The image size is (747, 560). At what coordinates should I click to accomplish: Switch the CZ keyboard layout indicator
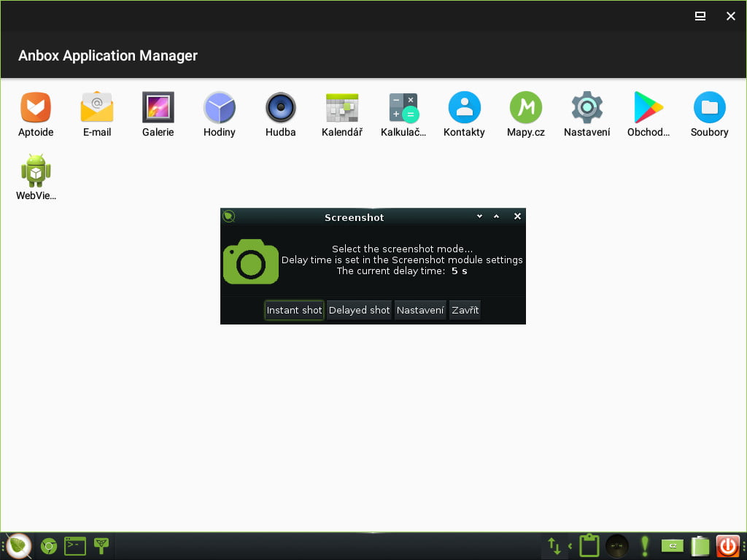click(x=672, y=545)
